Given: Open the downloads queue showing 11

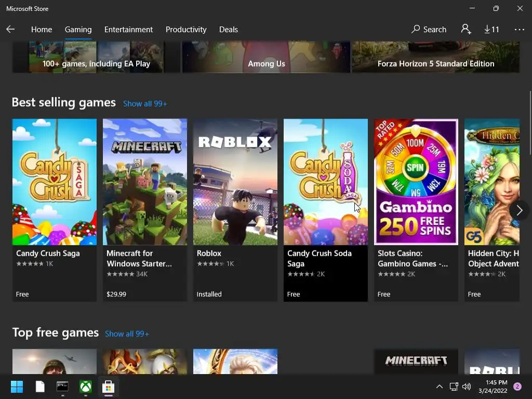Looking at the screenshot, I should point(491,30).
